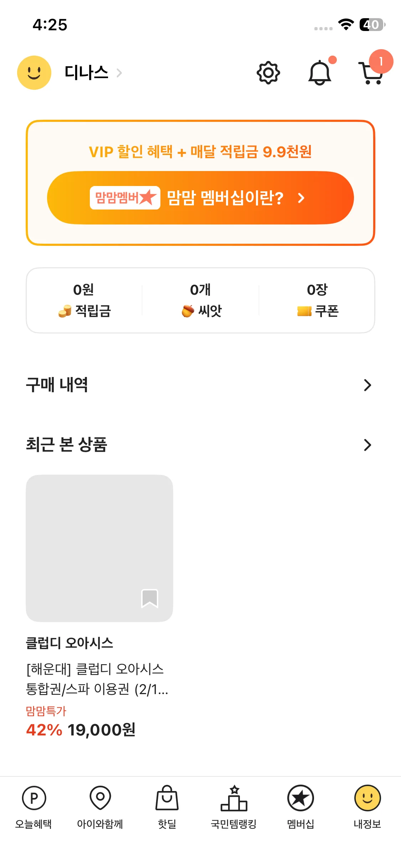Tap the 맘맘 멤버십이란? button
This screenshot has width=401, height=868.
200,198
